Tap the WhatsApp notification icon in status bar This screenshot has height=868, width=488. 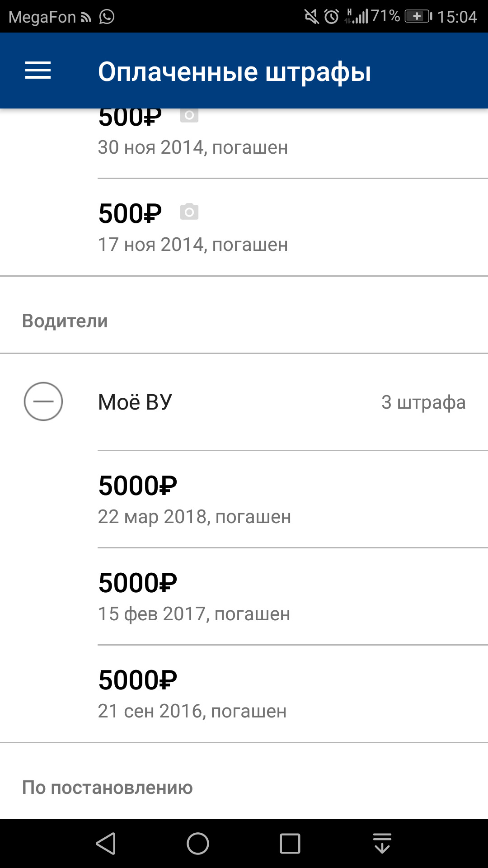click(107, 17)
